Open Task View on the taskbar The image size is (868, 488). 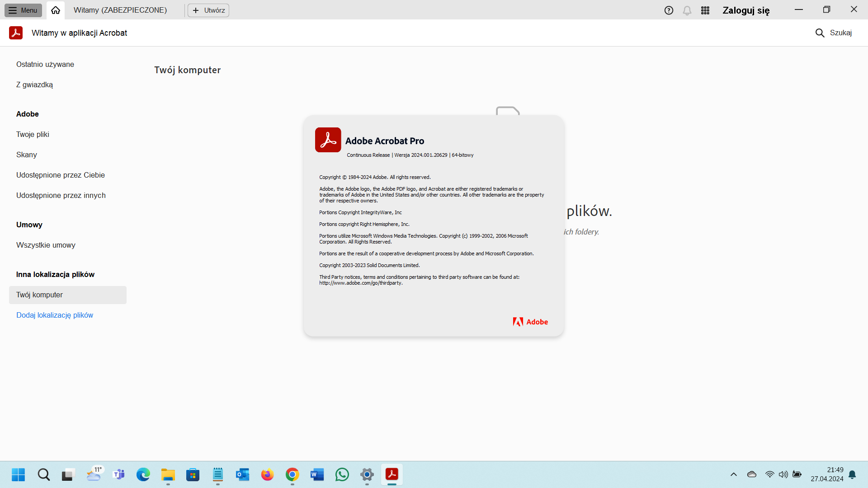(68, 474)
